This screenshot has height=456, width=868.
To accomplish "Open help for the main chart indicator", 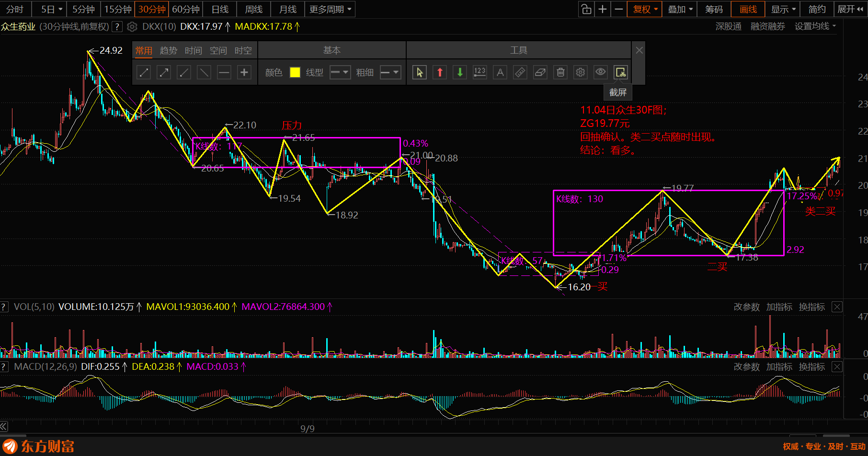I will point(117,27).
